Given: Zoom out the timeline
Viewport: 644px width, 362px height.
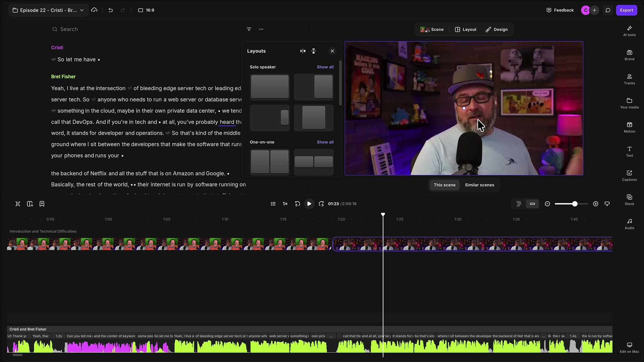Looking at the screenshot, I should click(547, 204).
